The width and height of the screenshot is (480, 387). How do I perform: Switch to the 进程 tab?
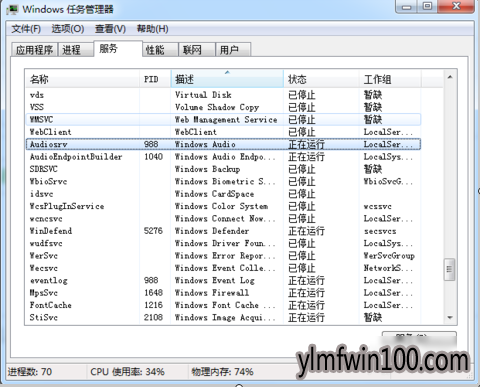(x=76, y=50)
